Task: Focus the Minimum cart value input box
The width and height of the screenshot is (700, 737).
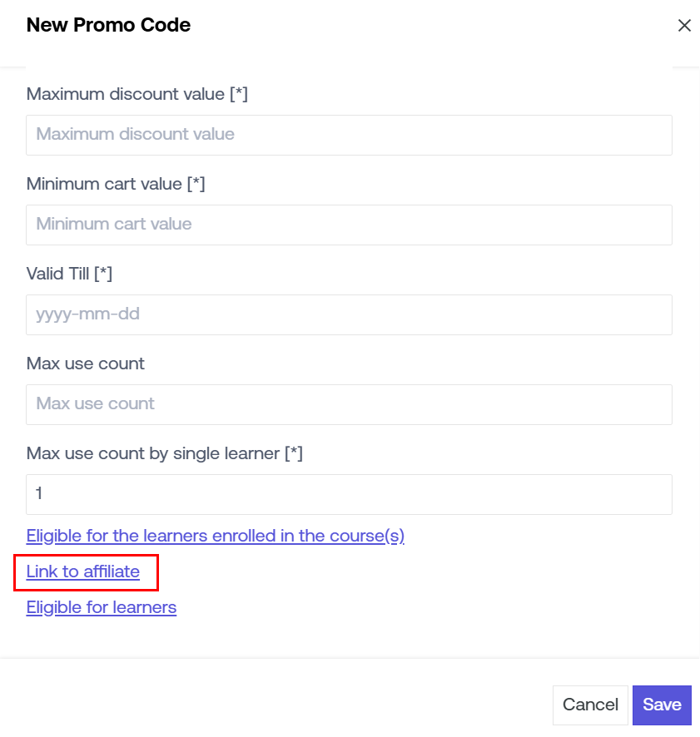Action: 349,225
